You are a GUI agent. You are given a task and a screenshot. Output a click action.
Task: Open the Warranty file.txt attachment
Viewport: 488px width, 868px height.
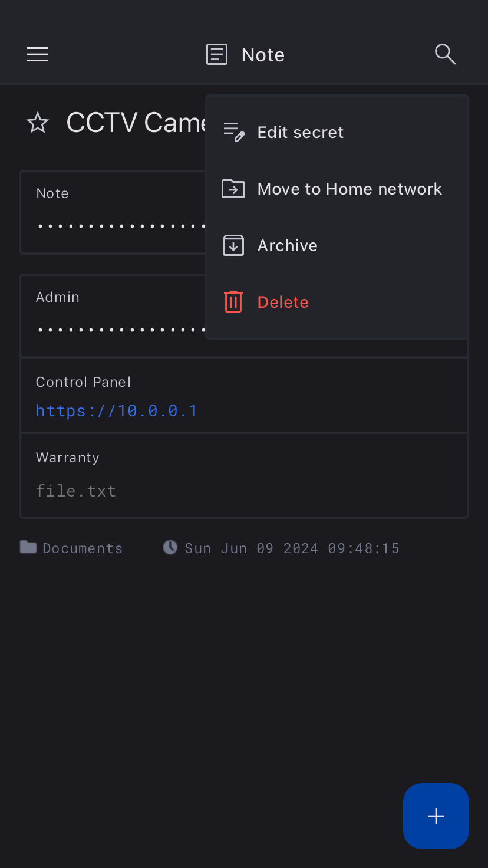click(x=76, y=491)
